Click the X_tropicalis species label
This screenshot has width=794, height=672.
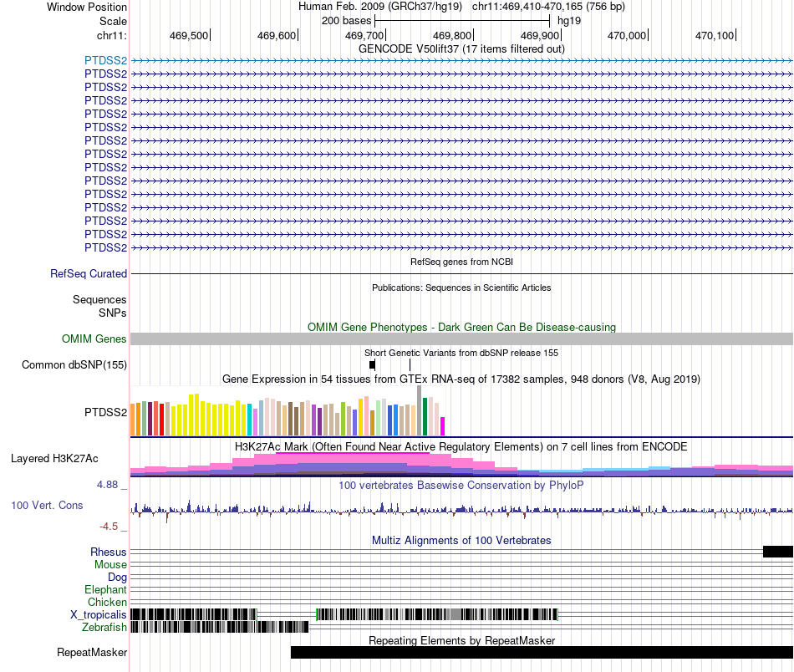(99, 615)
